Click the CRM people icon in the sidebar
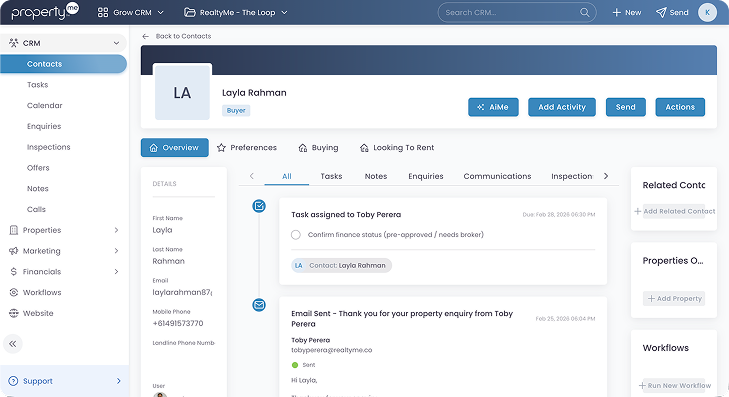Viewport: 729px width, 397px height. pos(13,43)
